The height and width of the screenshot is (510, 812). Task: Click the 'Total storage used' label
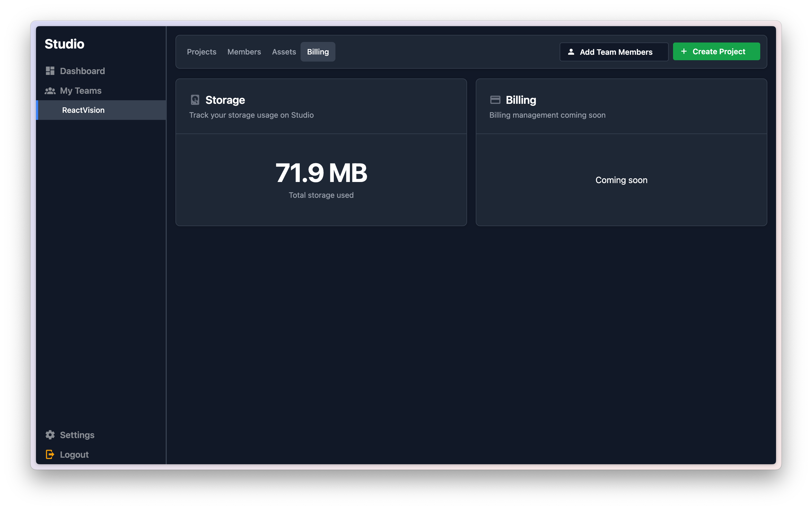(321, 195)
